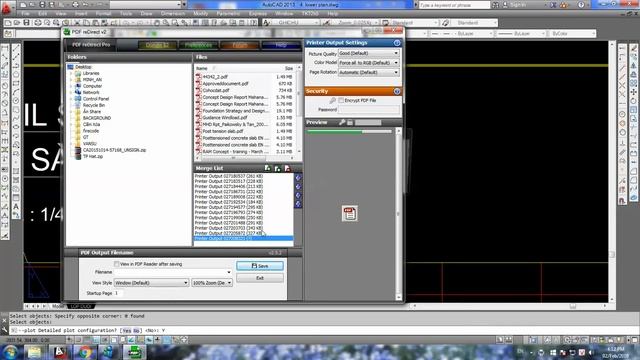This screenshot has height=360, width=640.
Task: Click the text style icon in AutoCAD toolbar
Action: (267, 23)
